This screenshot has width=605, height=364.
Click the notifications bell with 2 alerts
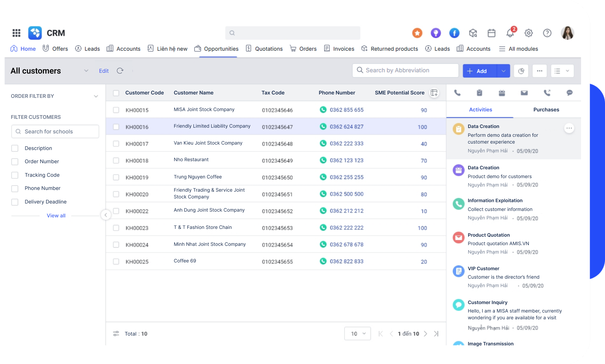tap(509, 33)
